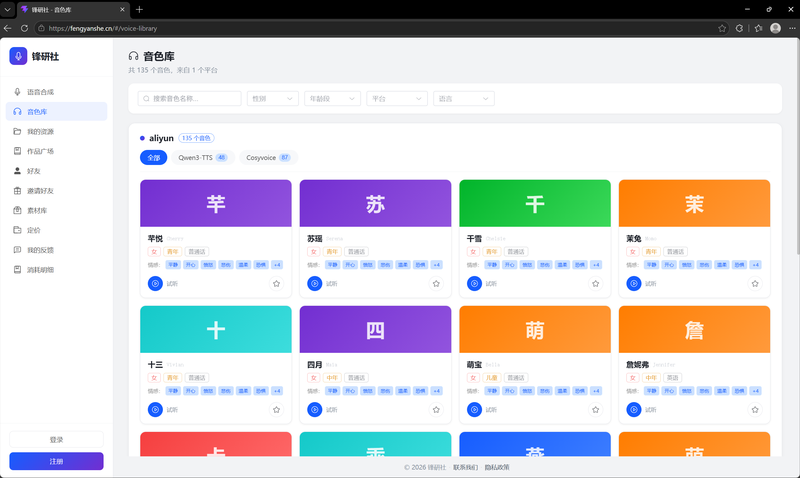Viewport: 800px width, 478px height.
Task: Bookmark page with address bar star
Action: 722,29
